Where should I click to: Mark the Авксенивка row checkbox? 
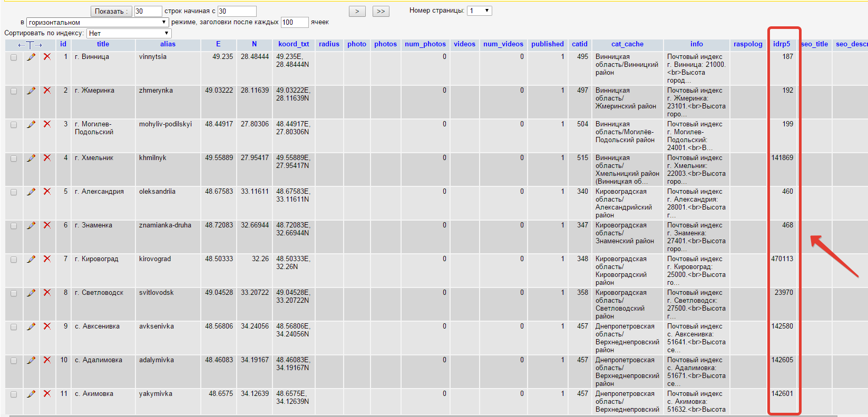tap(14, 327)
